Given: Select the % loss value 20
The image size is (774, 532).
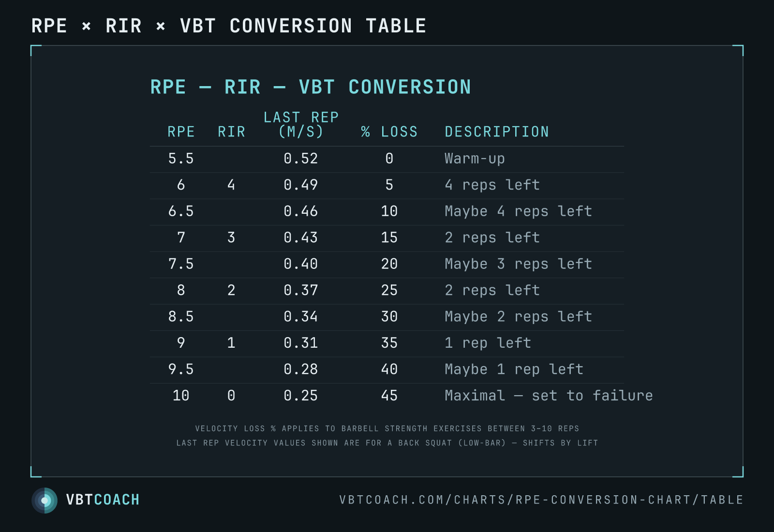Looking at the screenshot, I should pos(389,264).
